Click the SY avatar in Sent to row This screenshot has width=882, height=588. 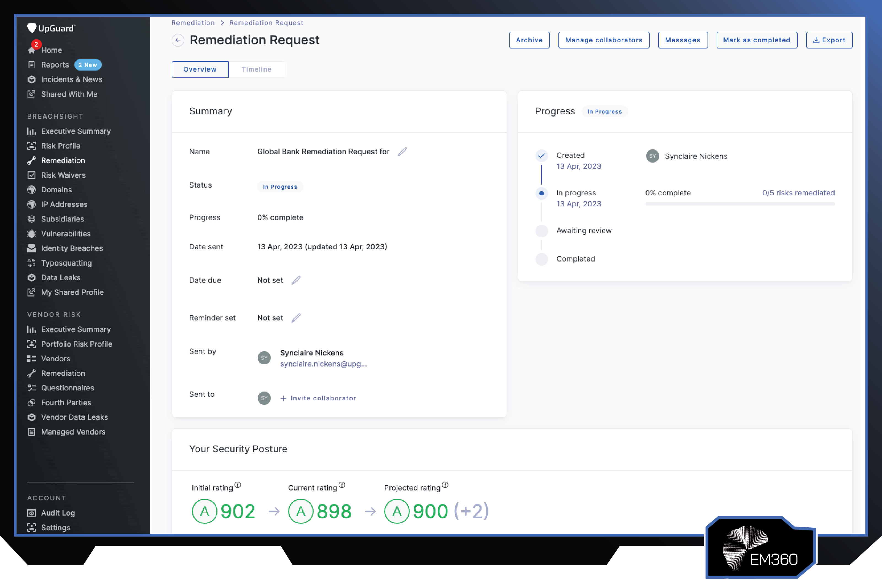coord(264,398)
